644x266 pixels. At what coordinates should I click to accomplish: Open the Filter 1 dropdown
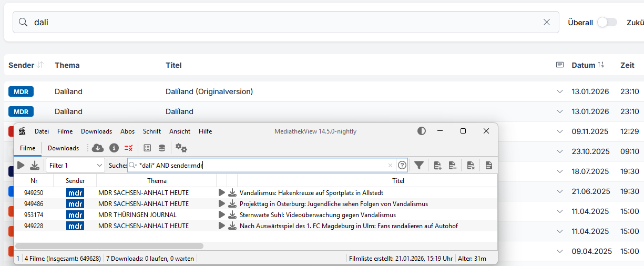tap(76, 166)
